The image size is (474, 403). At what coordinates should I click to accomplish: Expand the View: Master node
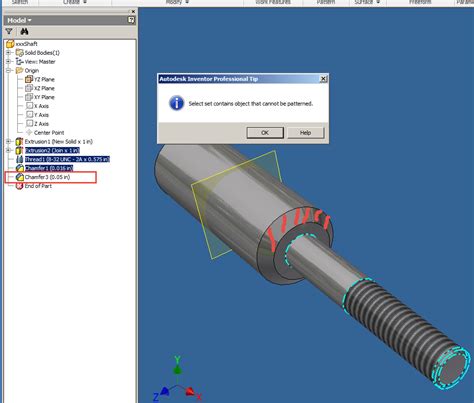(9, 62)
